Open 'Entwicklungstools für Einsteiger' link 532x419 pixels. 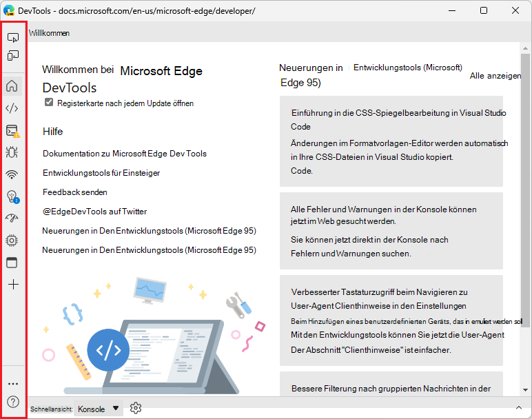101,173
